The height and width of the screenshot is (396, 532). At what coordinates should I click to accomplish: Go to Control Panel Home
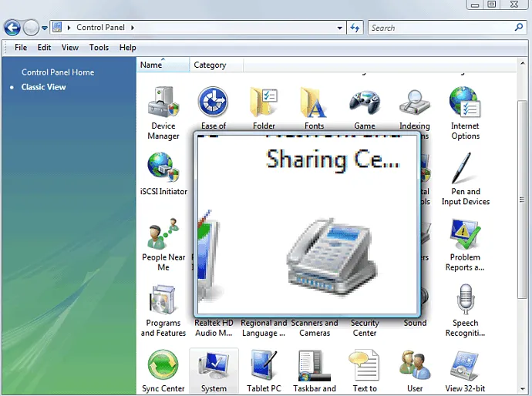(x=58, y=72)
